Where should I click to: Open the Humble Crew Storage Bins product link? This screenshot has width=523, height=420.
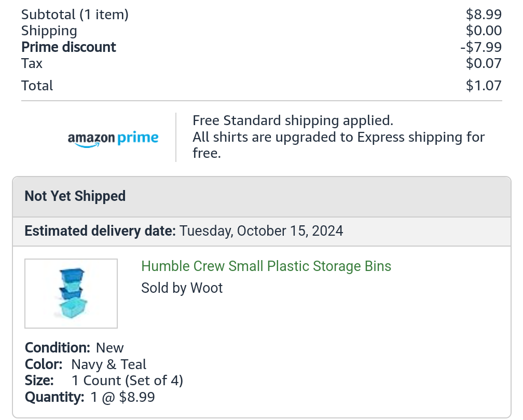(x=266, y=266)
